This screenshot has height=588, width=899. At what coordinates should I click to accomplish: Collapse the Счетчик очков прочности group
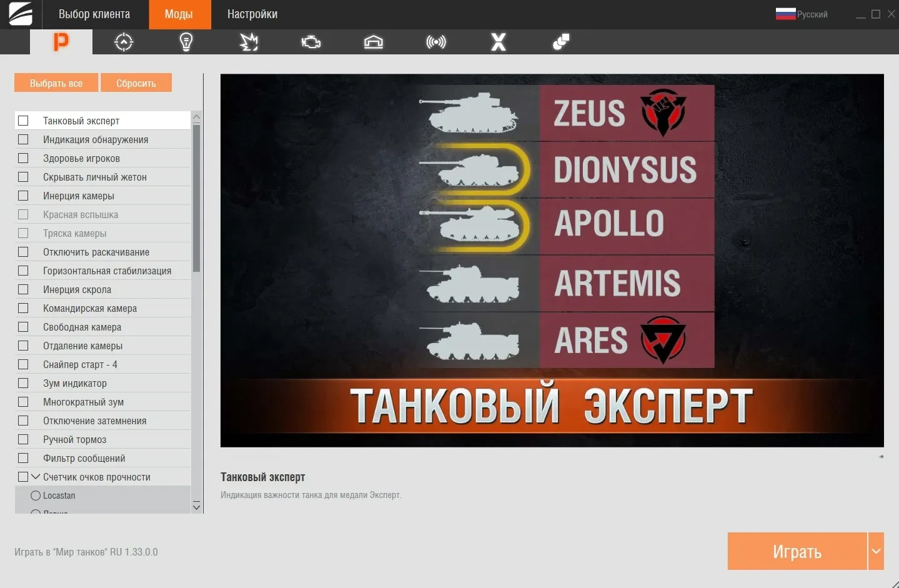(x=36, y=477)
